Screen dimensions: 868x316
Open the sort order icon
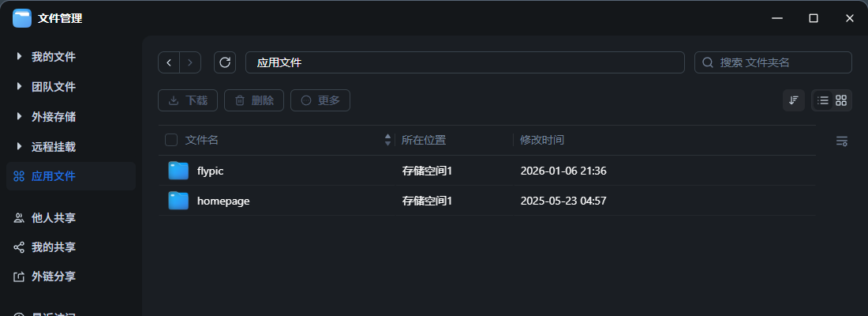(794, 100)
